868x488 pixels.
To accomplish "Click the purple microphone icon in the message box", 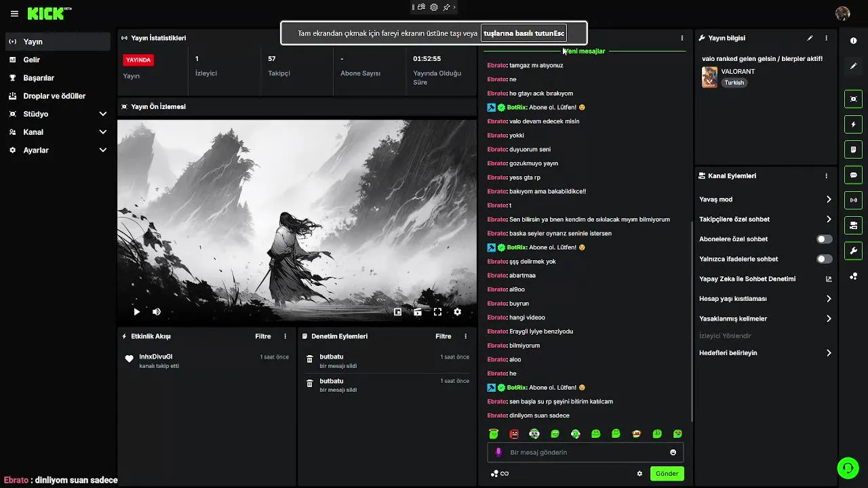I will click(x=498, y=452).
